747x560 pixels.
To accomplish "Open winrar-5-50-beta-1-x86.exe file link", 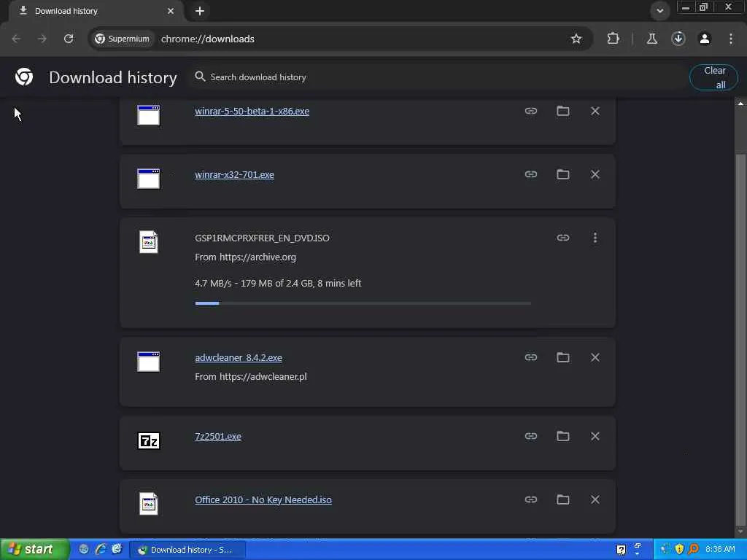I will click(x=252, y=112).
